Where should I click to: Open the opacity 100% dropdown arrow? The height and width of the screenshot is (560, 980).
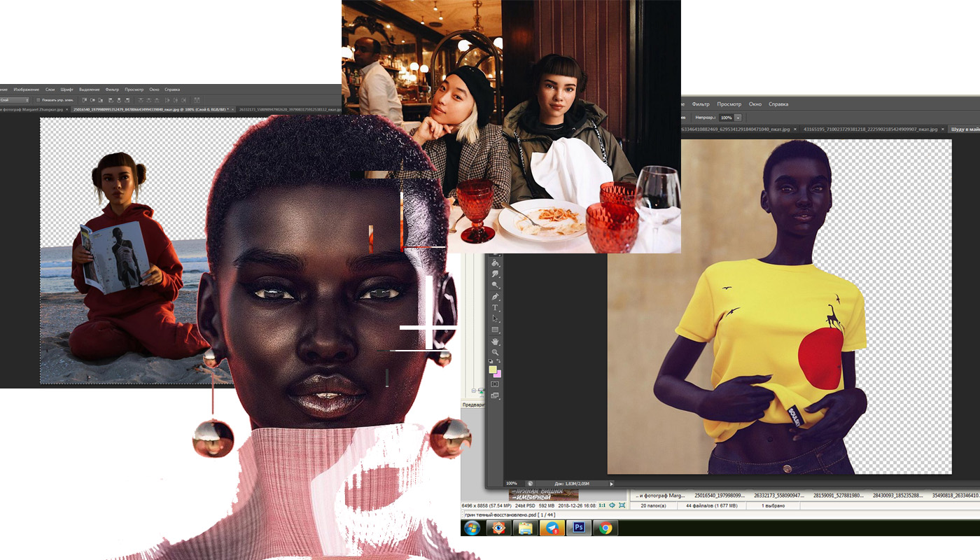(737, 118)
